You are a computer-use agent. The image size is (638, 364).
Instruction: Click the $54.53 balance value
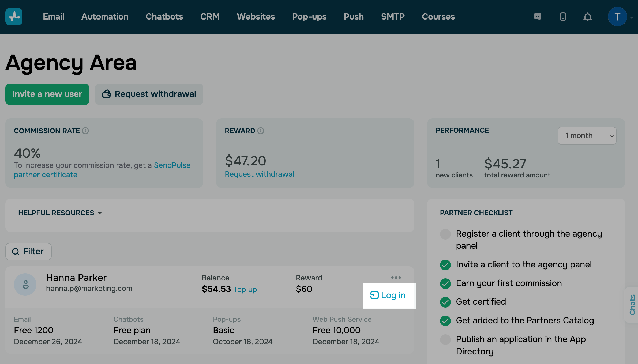click(x=216, y=289)
